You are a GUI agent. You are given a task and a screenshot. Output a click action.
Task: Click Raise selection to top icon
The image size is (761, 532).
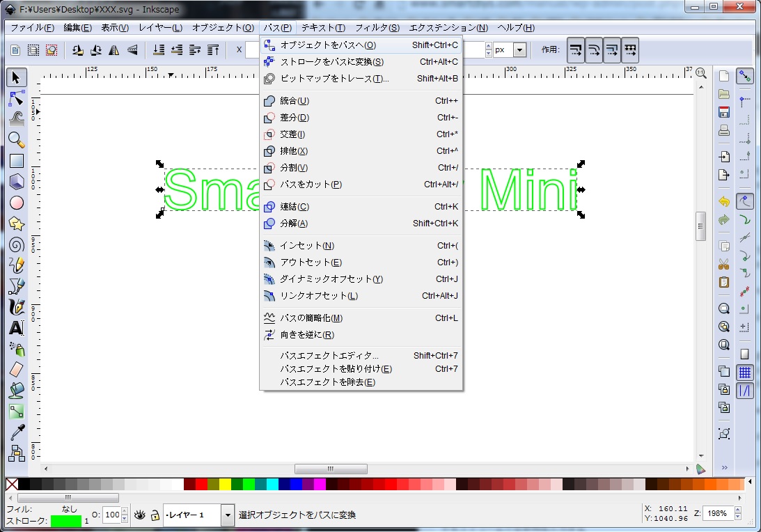coord(213,50)
